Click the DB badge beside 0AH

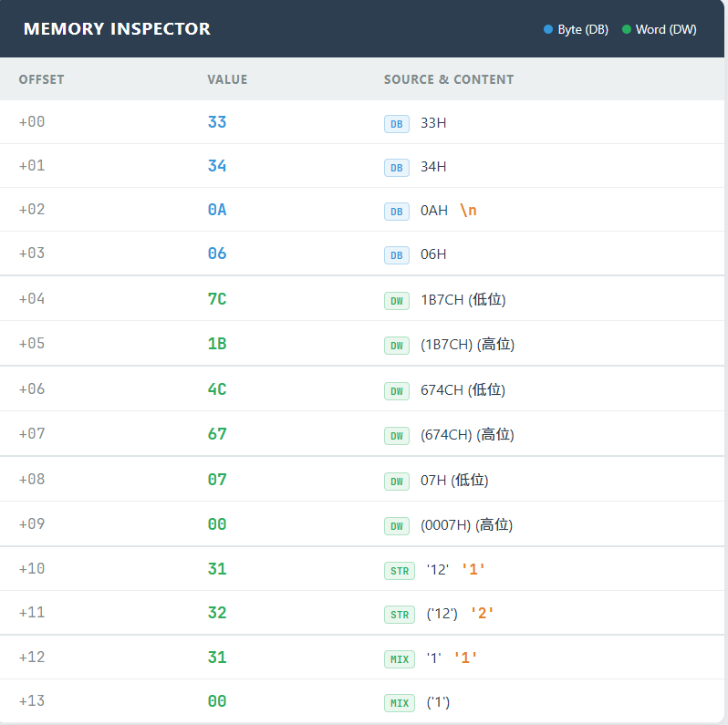(x=396, y=212)
